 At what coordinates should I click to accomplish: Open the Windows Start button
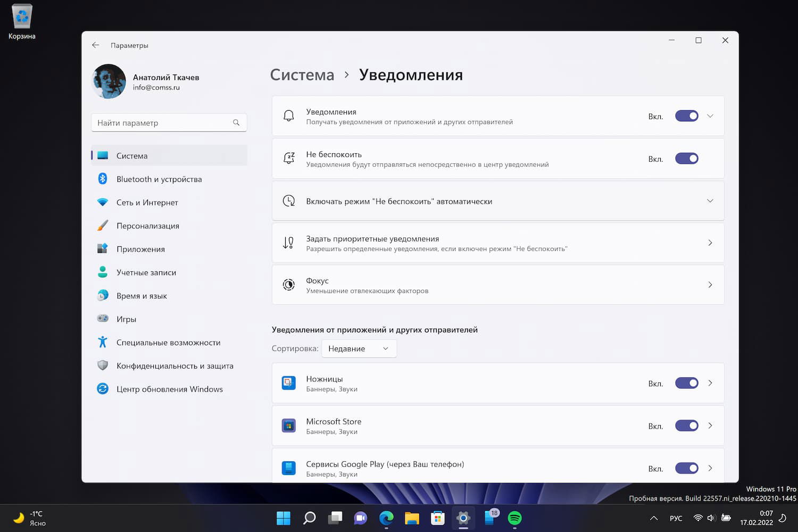284,518
